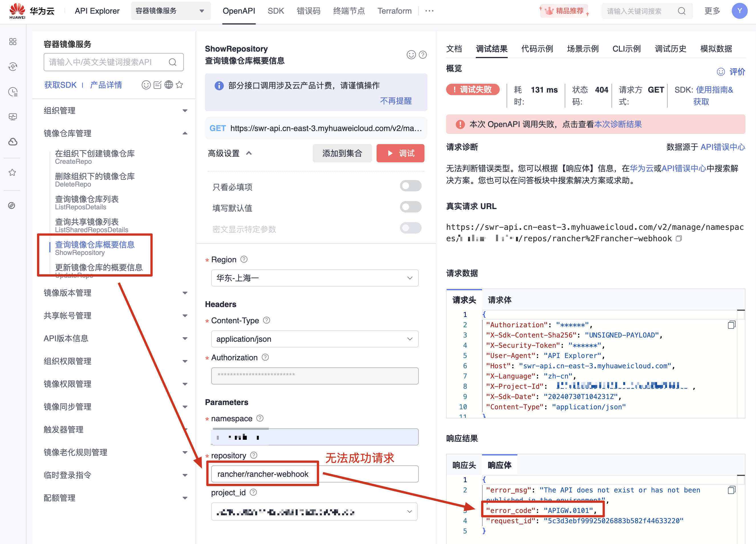Open the cloud icon in left rail
Viewport: 756px width, 544px height.
[x=13, y=142]
